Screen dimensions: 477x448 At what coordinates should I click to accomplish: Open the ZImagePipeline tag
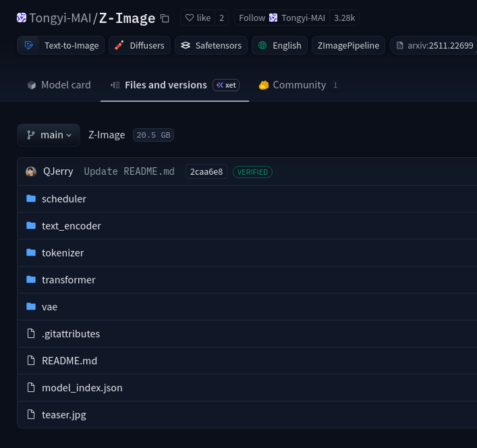point(348,45)
